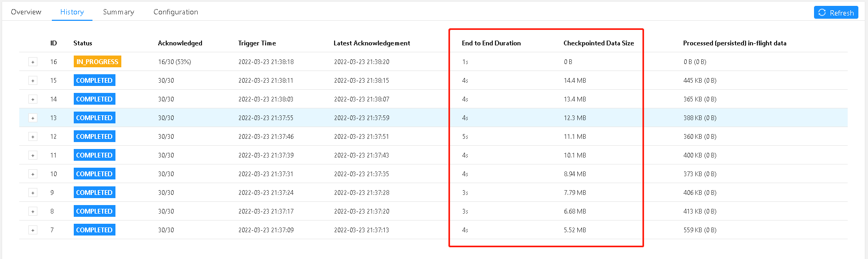
Task: Click the Refresh button
Action: pos(836,12)
